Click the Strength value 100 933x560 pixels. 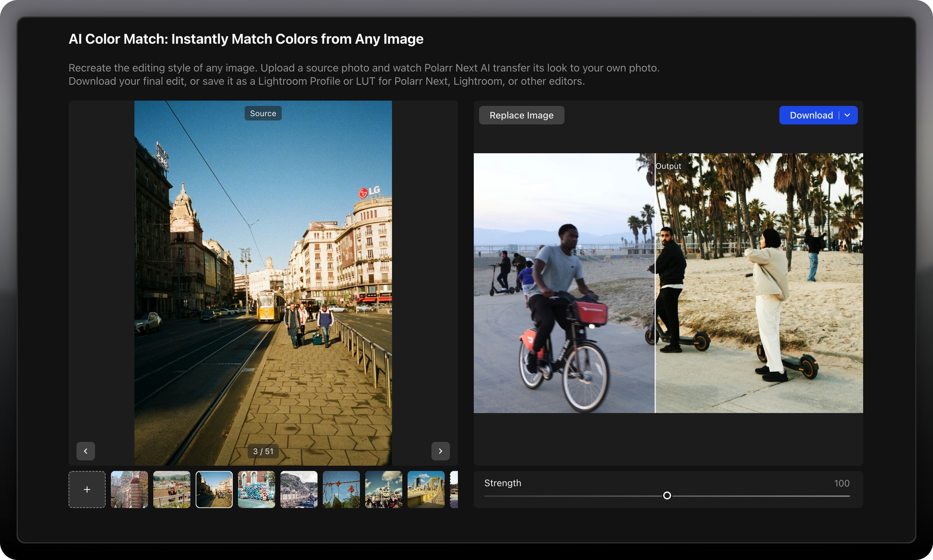[841, 484]
